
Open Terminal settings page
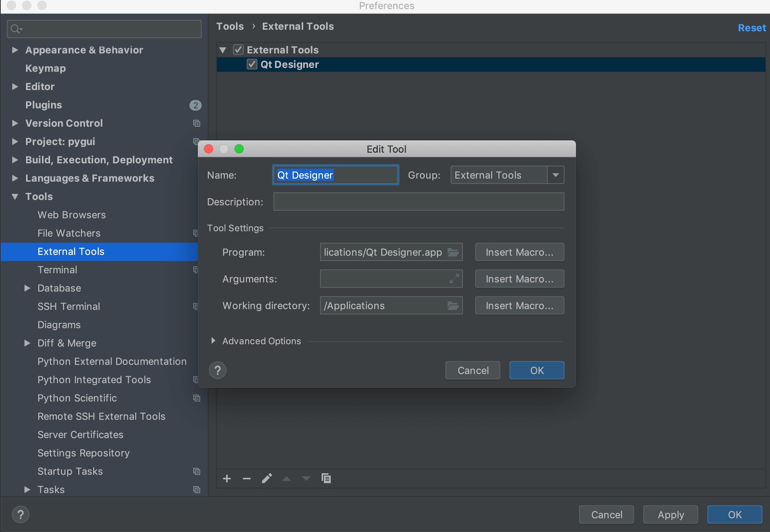(x=57, y=270)
